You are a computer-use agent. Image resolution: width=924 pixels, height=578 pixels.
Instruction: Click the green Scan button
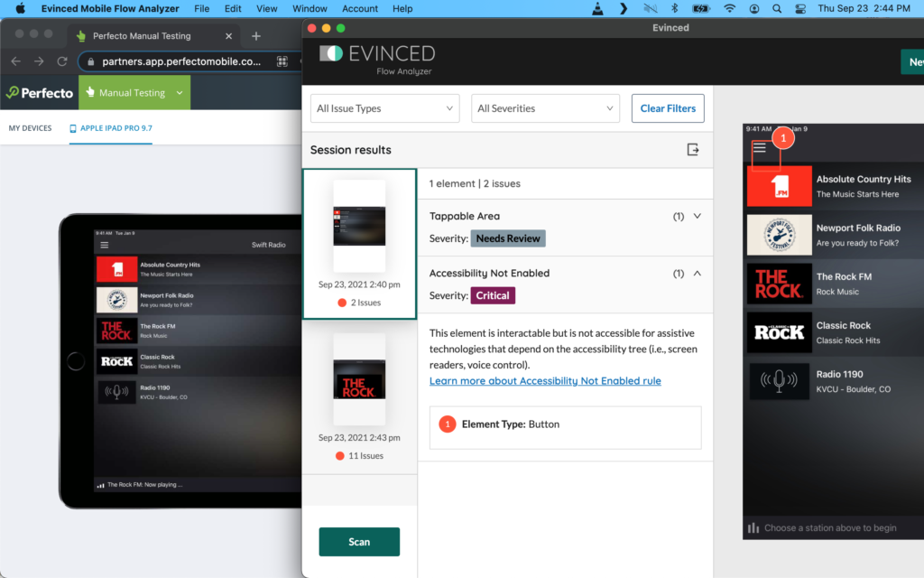pos(359,542)
